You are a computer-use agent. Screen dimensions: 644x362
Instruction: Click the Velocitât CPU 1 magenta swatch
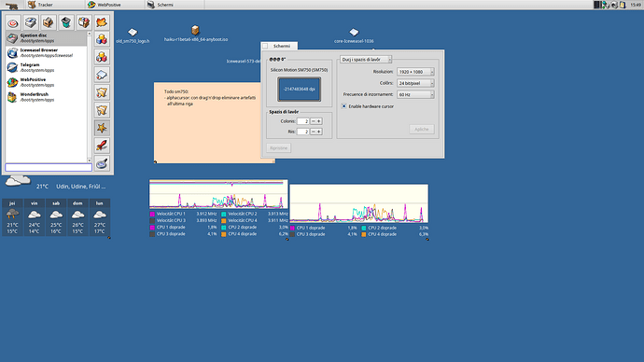[x=152, y=215]
